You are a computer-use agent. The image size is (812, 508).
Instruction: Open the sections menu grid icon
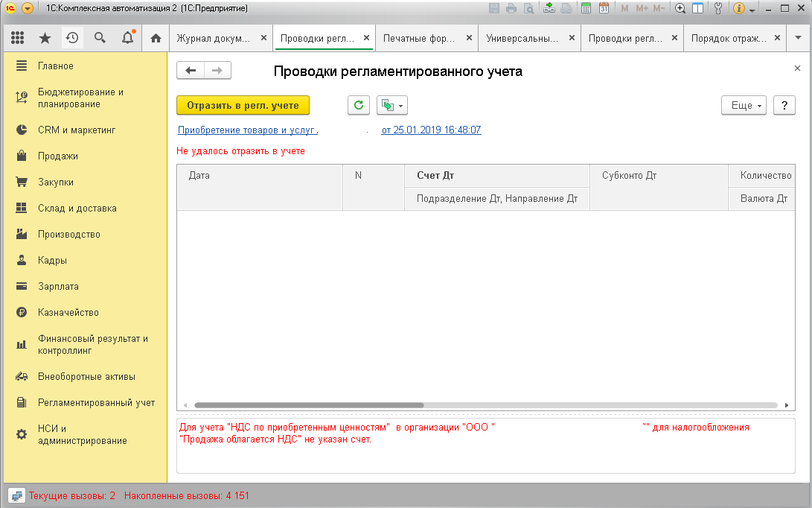[x=18, y=38]
